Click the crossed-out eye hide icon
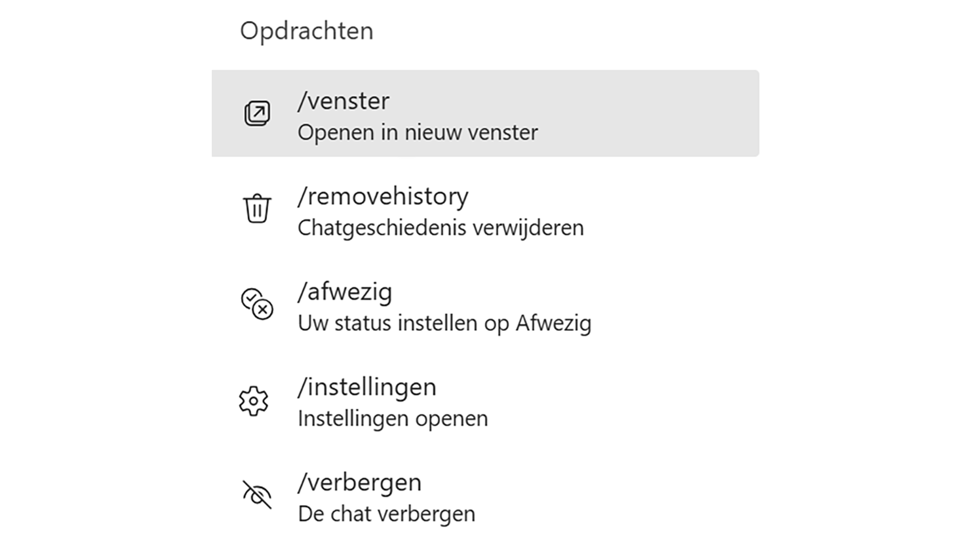Image resolution: width=980 pixels, height=551 pixels. pos(257,495)
